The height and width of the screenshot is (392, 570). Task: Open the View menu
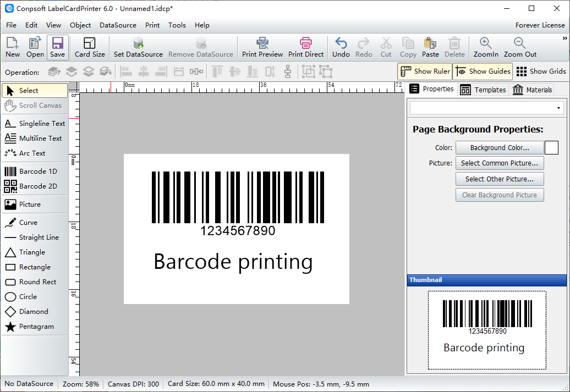tap(53, 25)
